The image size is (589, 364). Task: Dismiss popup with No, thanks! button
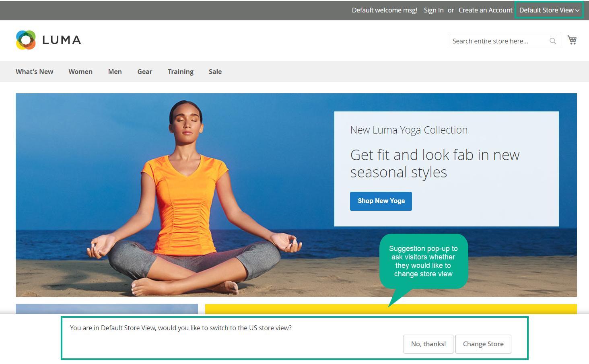[428, 344]
